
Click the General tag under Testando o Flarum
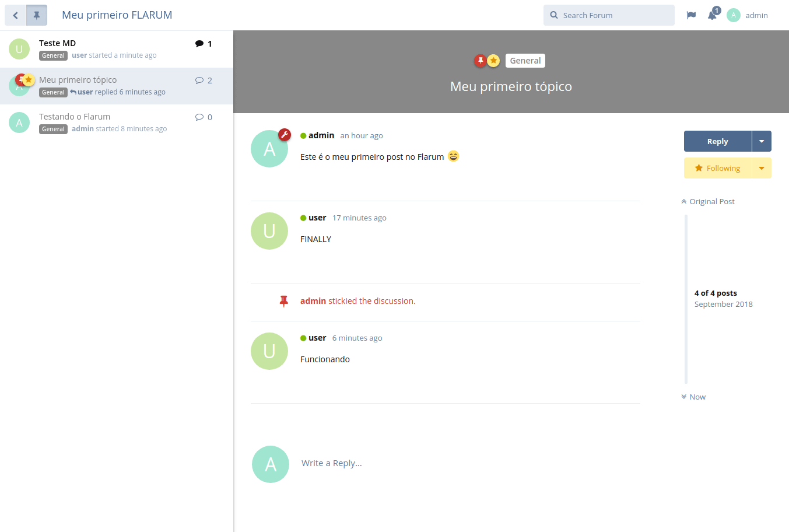click(53, 129)
